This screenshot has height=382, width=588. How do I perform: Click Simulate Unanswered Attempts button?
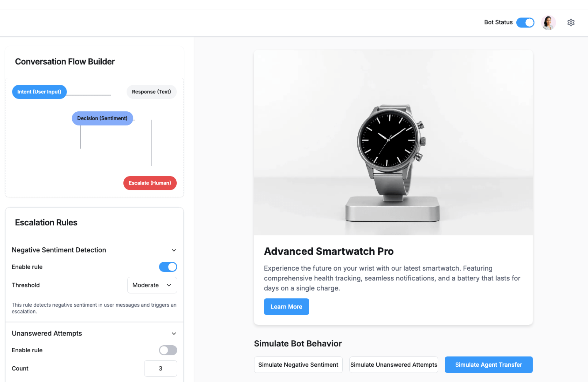coord(394,365)
